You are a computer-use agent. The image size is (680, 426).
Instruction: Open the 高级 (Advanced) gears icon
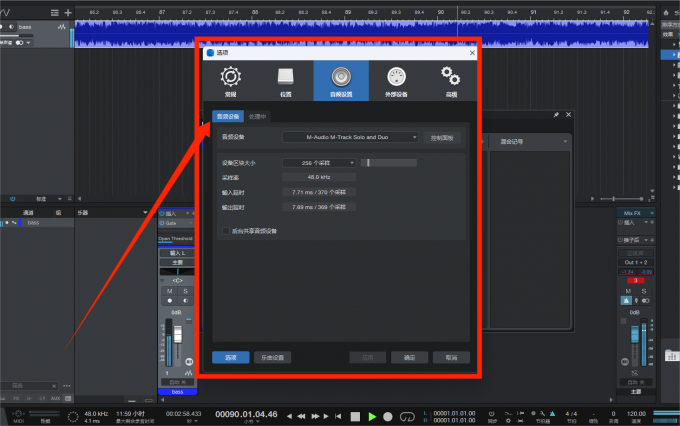[451, 80]
